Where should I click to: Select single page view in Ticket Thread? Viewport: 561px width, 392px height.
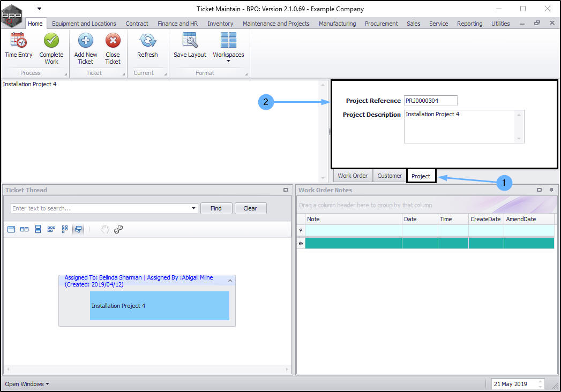click(x=11, y=229)
